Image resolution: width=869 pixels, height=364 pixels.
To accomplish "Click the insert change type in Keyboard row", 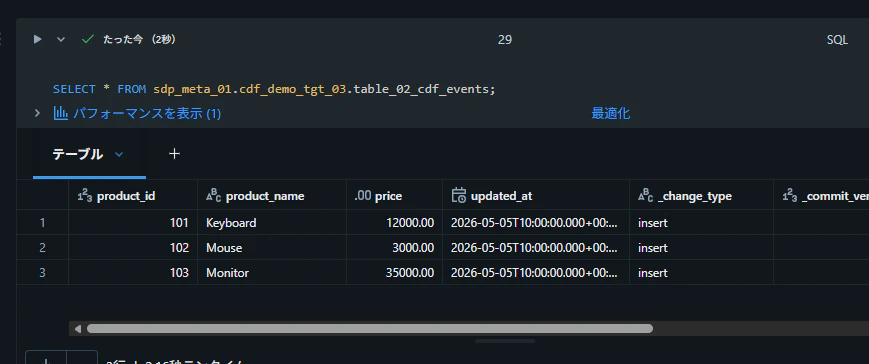I will [x=702, y=223].
